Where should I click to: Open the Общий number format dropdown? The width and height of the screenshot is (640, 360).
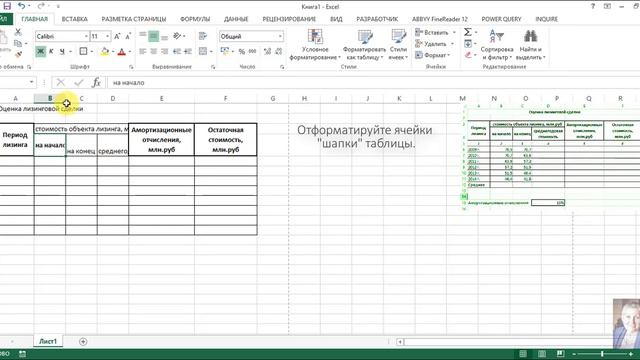(x=280, y=36)
